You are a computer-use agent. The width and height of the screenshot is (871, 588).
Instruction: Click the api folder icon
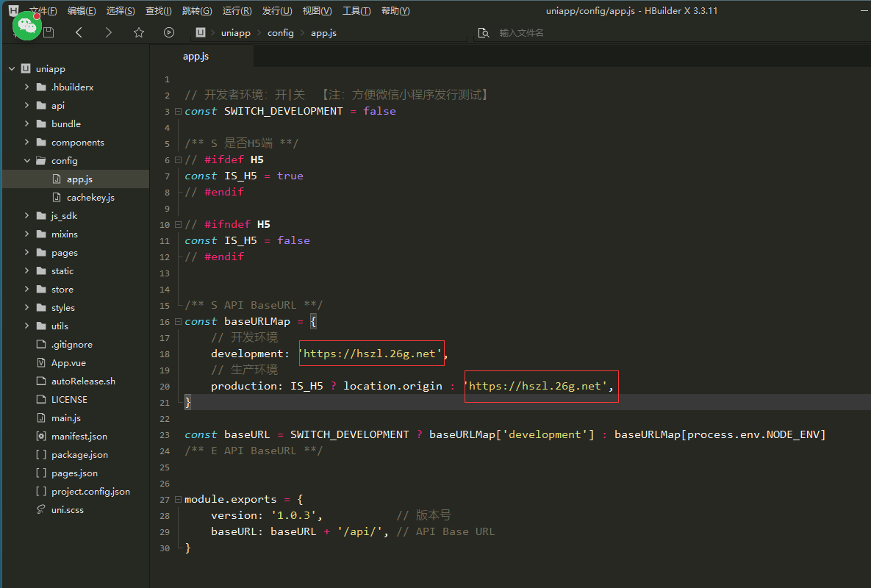point(41,105)
